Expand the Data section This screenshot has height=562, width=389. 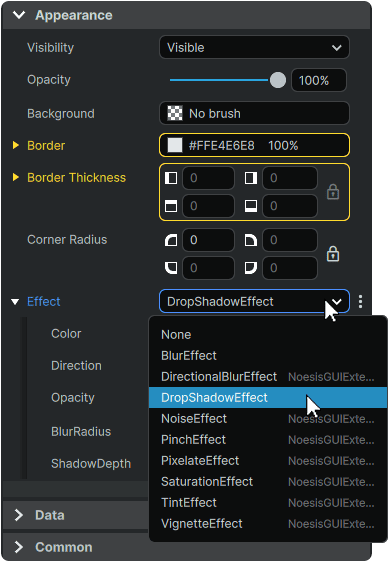[x=19, y=515]
